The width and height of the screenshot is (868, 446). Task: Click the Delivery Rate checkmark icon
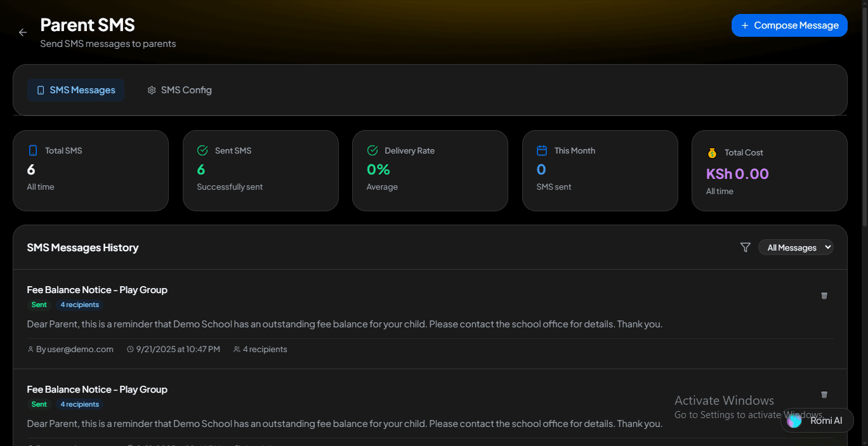pyautogui.click(x=372, y=150)
